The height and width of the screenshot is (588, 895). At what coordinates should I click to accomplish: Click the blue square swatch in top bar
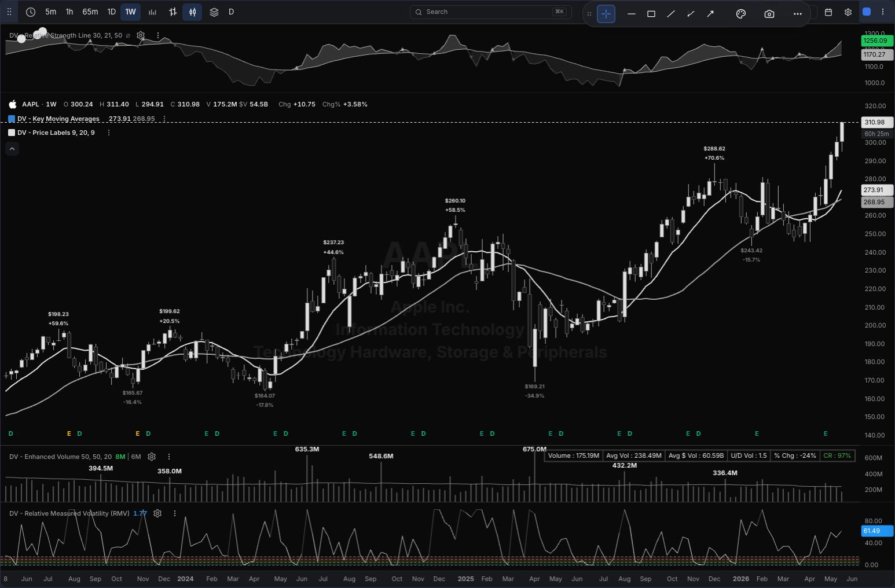867,12
